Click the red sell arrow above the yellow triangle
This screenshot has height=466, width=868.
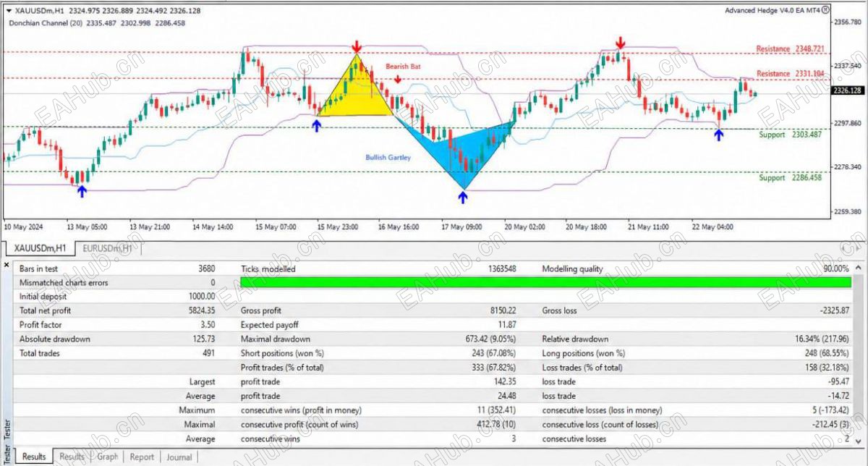357,47
